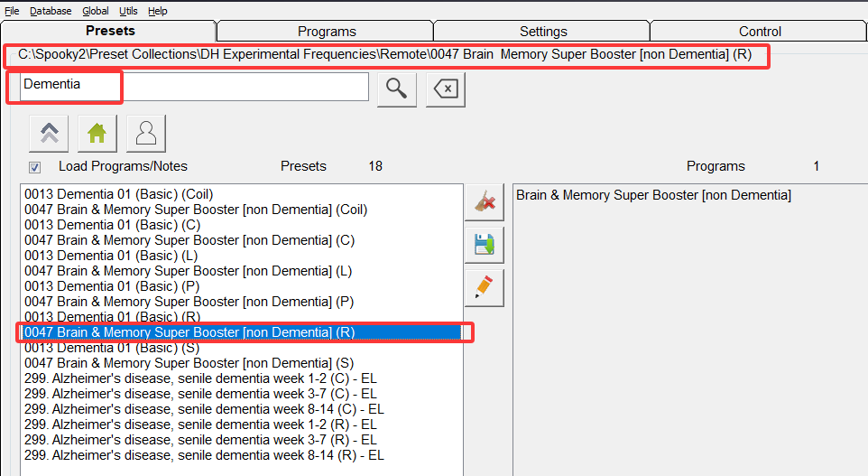This screenshot has height=476, width=868.
Task: Select 0047 Brain & Memory Super Booster (S)
Action: point(189,363)
